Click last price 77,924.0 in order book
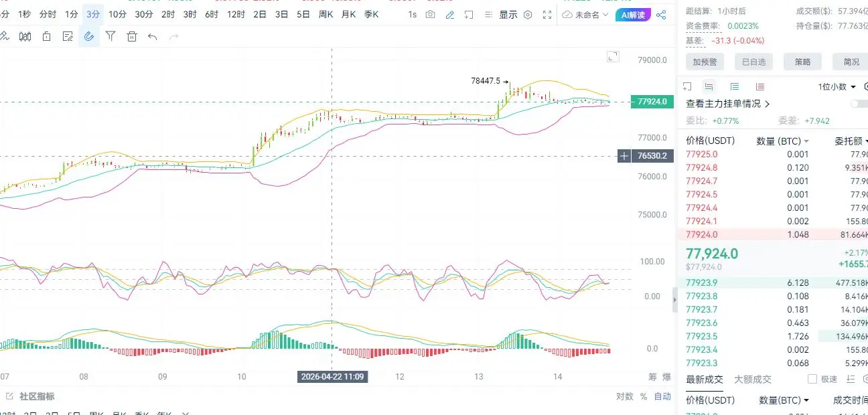 tap(712, 254)
